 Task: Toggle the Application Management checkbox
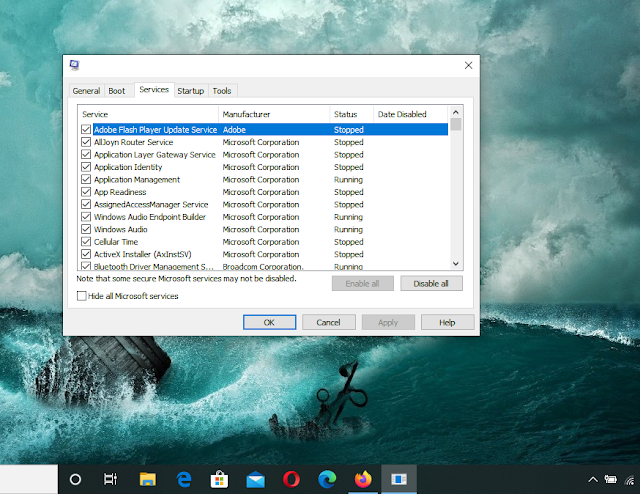click(x=86, y=179)
